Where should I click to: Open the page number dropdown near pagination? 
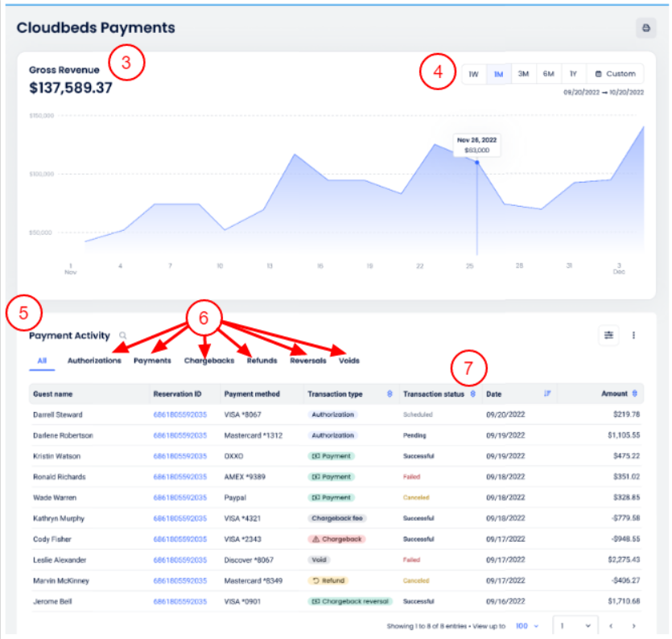[x=576, y=625]
